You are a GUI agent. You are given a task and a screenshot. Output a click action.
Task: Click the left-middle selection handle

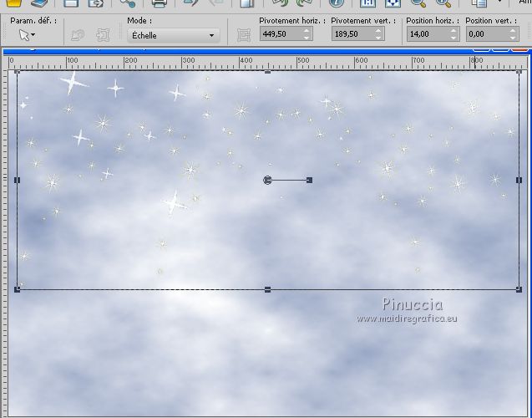coord(17,180)
